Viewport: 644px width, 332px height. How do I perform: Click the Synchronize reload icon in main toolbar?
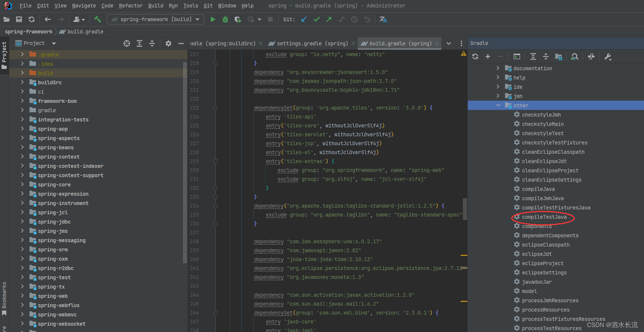(x=32, y=19)
